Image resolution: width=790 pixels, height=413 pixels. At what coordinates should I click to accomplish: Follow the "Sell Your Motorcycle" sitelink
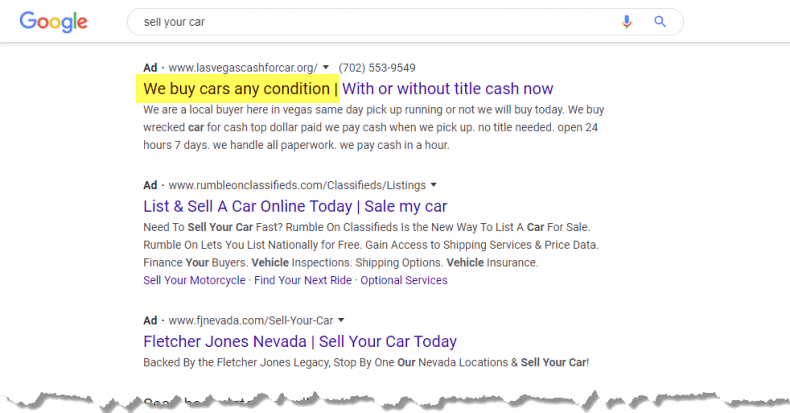coord(194,280)
